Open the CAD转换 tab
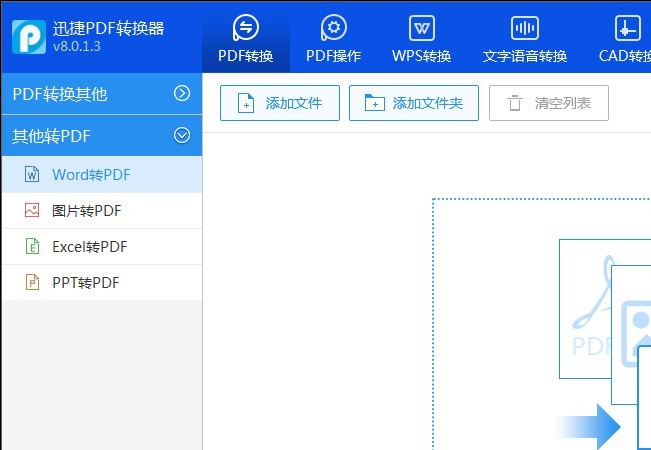The image size is (651, 450). click(x=624, y=39)
